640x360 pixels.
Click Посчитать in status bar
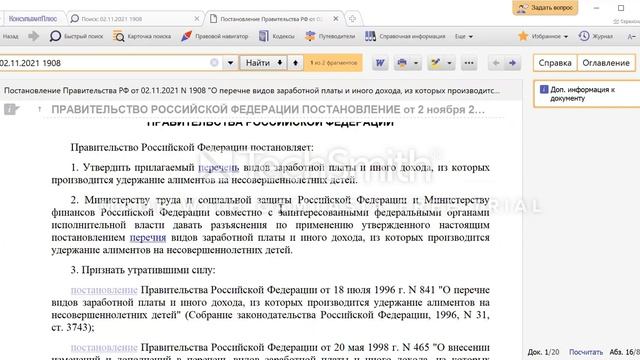pos(586,352)
